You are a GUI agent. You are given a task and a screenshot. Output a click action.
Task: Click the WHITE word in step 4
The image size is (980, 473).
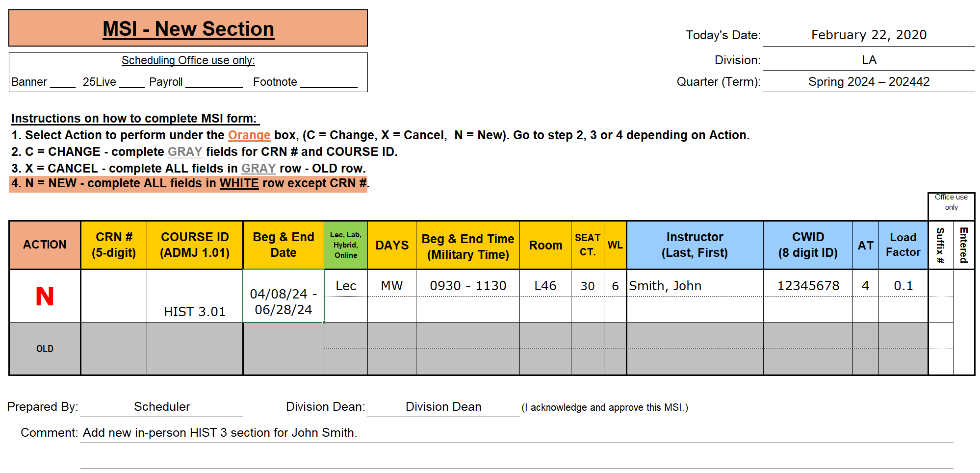tap(239, 183)
